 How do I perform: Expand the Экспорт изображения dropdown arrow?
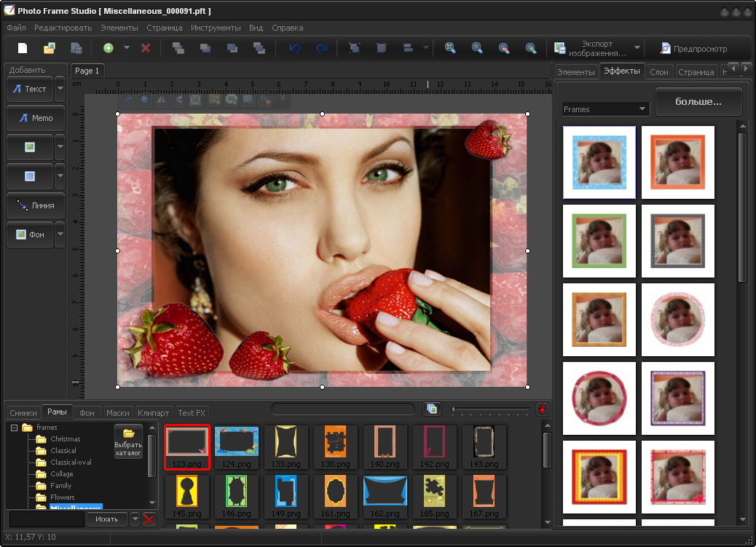pyautogui.click(x=637, y=48)
